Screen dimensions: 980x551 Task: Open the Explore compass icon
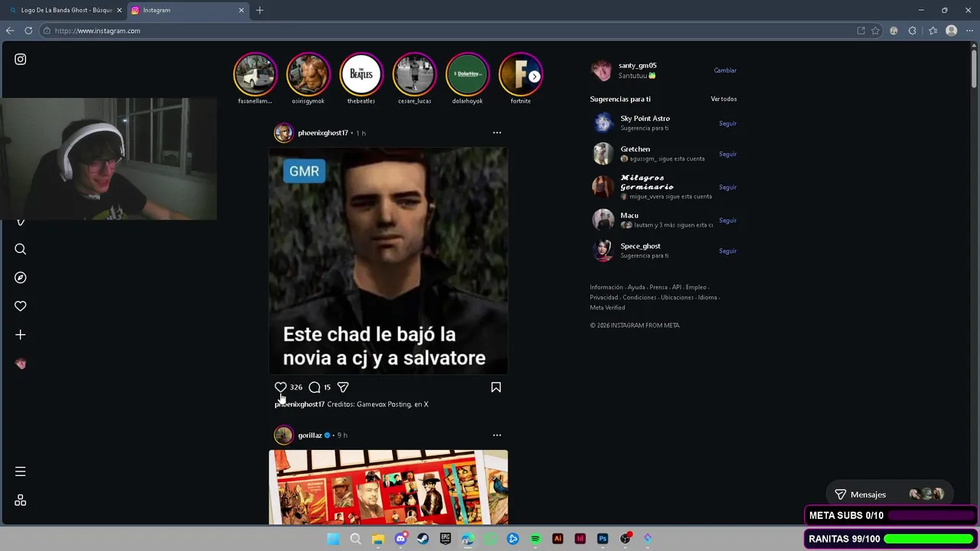coord(21,278)
